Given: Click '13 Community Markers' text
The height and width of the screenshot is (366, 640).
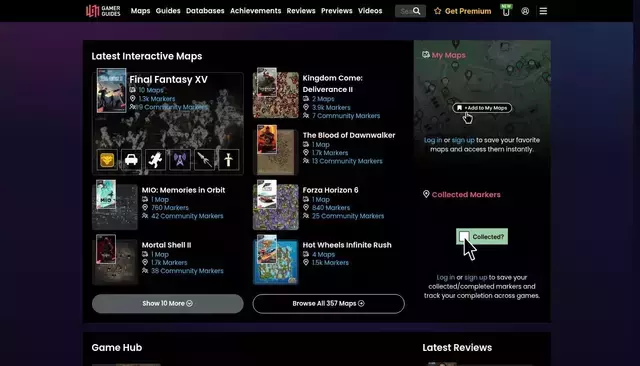Looking at the screenshot, I should pyautogui.click(x=347, y=161).
